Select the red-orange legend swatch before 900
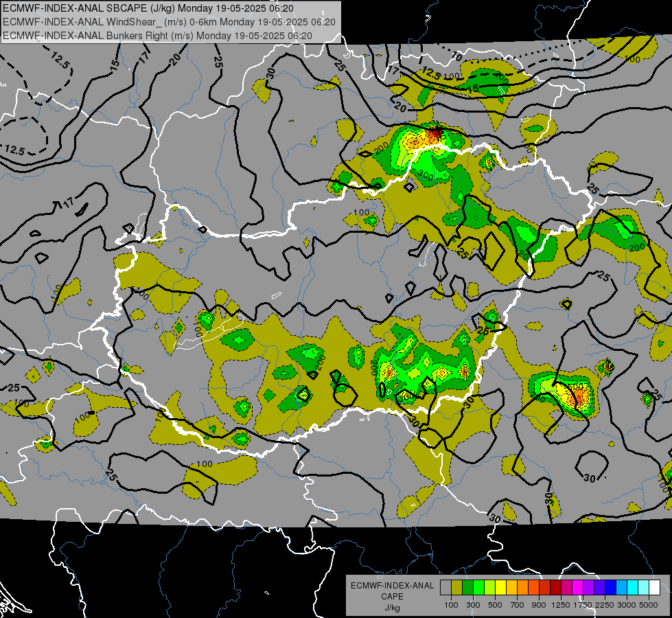Viewport: 672px width, 618px height. click(533, 588)
